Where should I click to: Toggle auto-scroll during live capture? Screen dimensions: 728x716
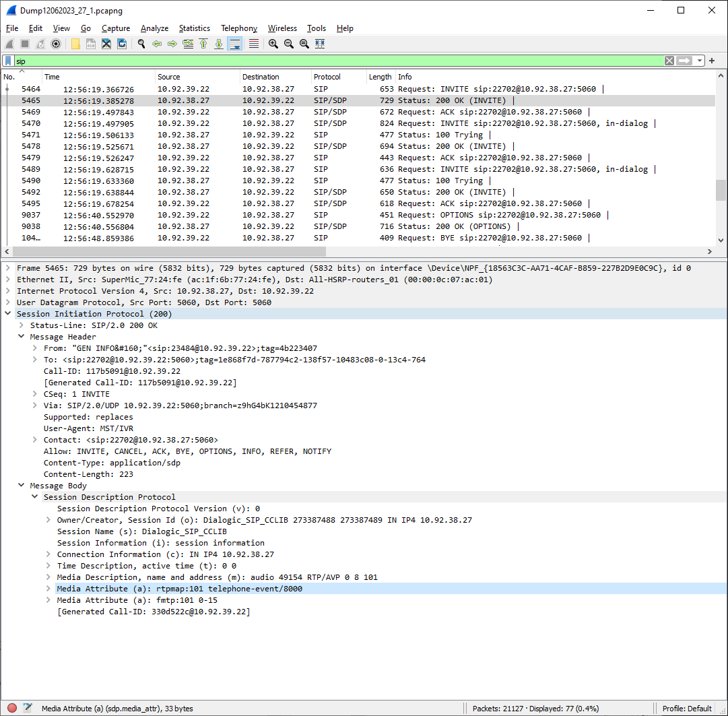235,44
